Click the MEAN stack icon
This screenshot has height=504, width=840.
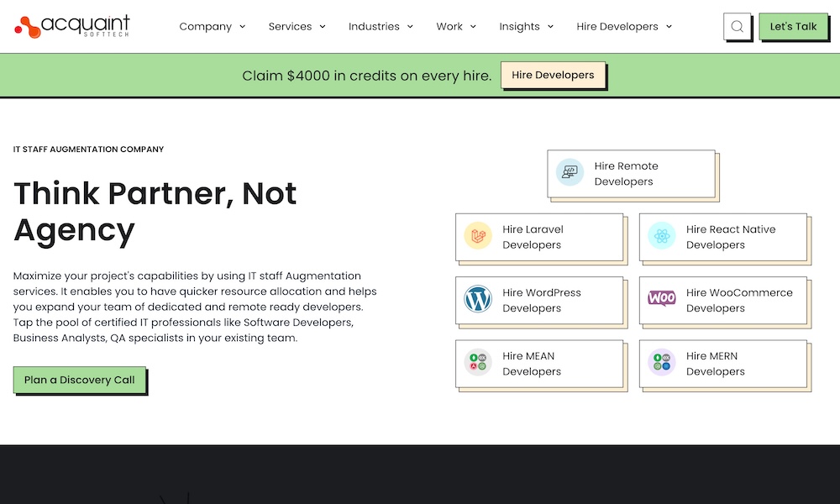[478, 363]
